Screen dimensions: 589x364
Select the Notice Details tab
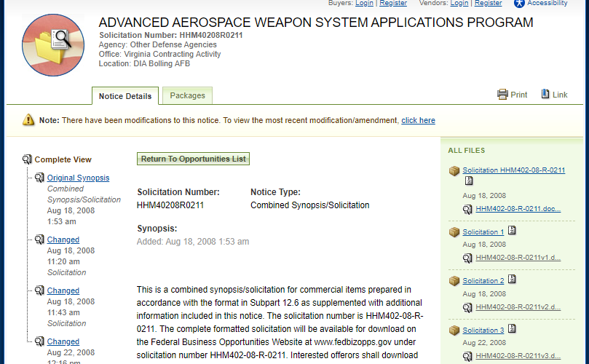(x=125, y=96)
